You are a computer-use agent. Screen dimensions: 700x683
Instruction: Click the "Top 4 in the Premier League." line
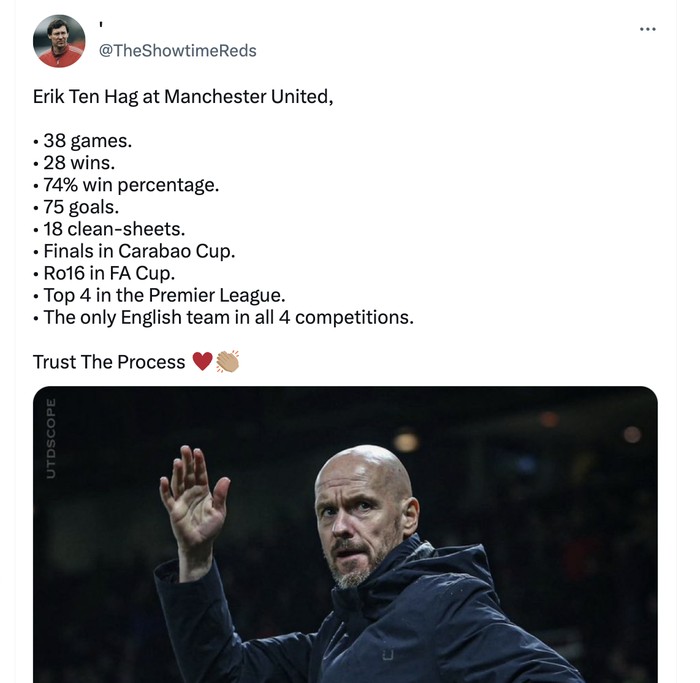coord(164,295)
